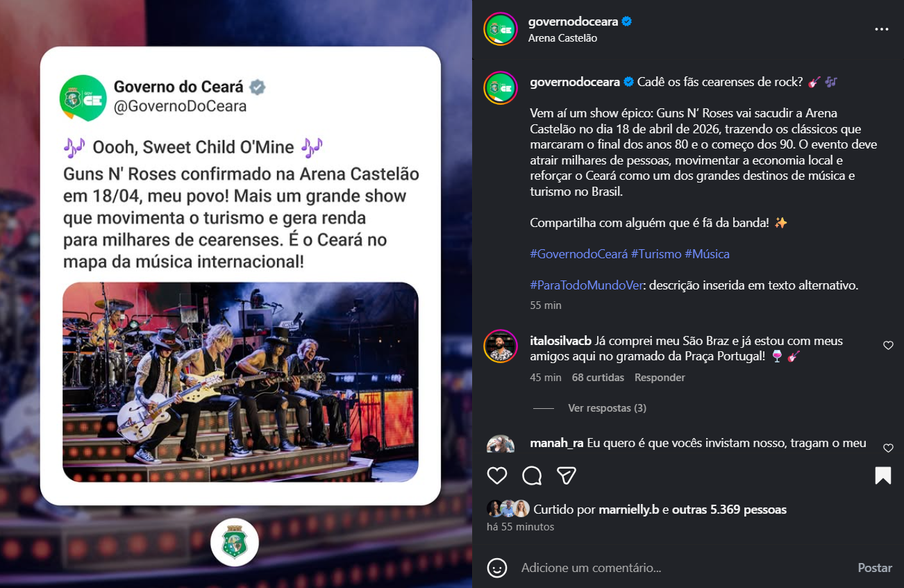Open italosilvacb's profile picture
The height and width of the screenshot is (588, 904).
tap(501, 346)
